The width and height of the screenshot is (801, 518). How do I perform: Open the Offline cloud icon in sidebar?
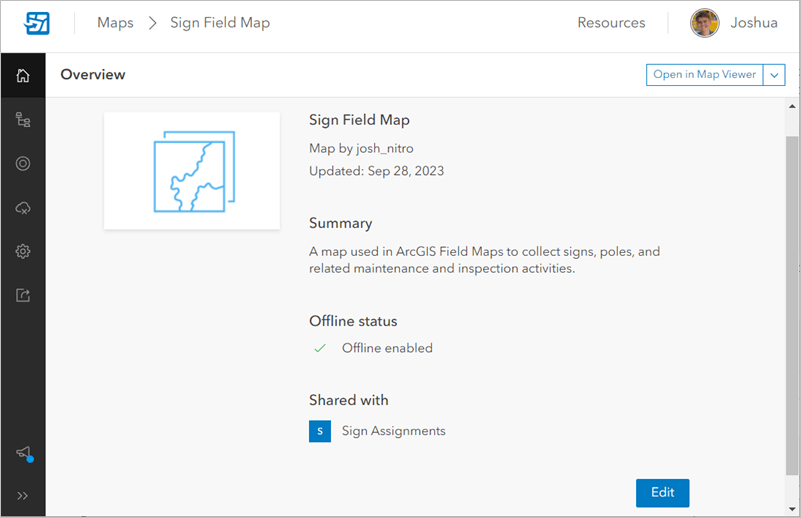[x=23, y=208]
